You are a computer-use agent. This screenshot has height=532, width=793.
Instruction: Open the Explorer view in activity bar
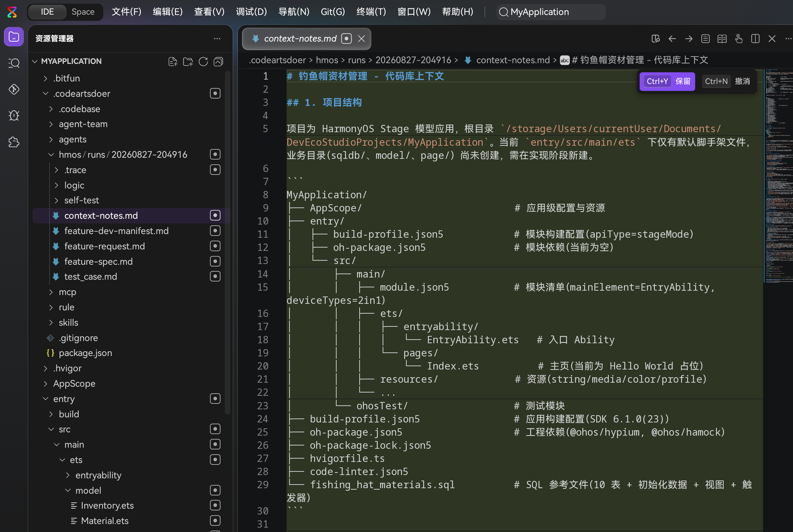tap(14, 37)
